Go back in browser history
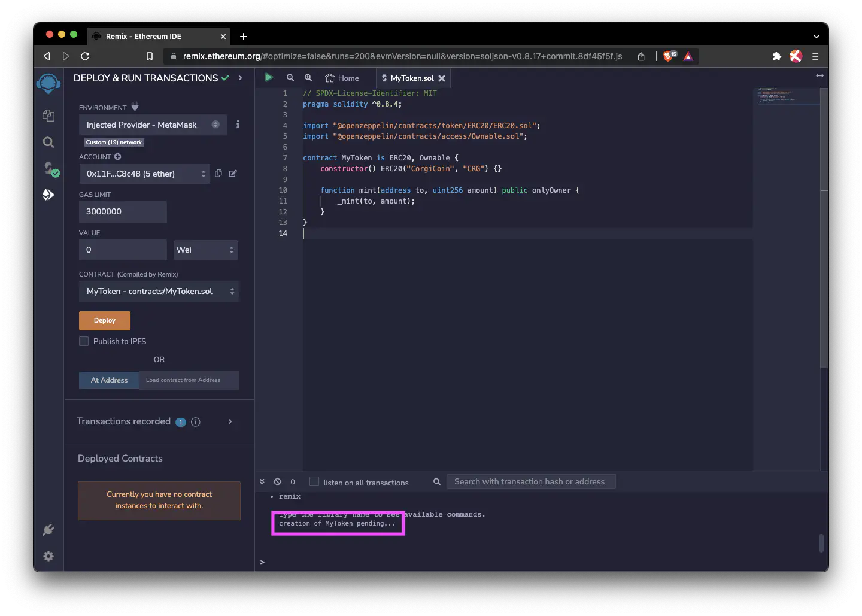The image size is (862, 616). (47, 56)
